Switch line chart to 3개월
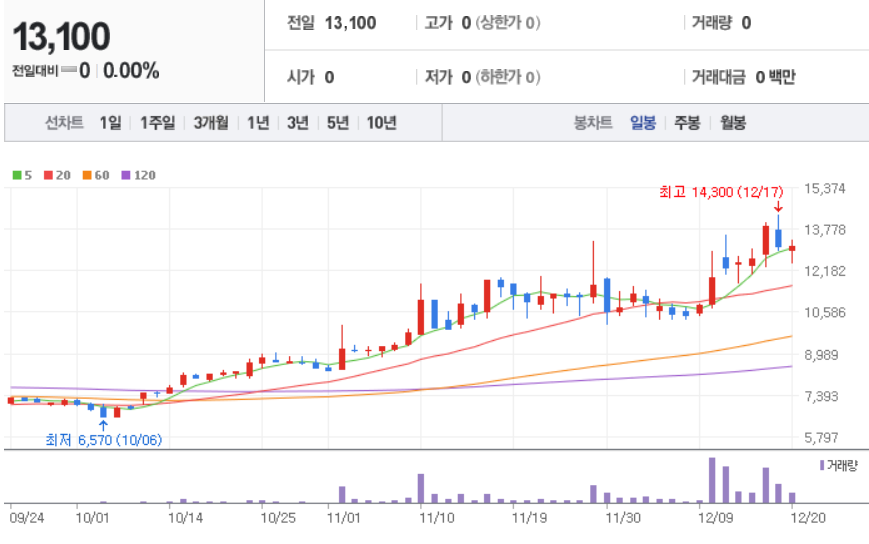Screen dimensions: 869x544 click(211, 122)
